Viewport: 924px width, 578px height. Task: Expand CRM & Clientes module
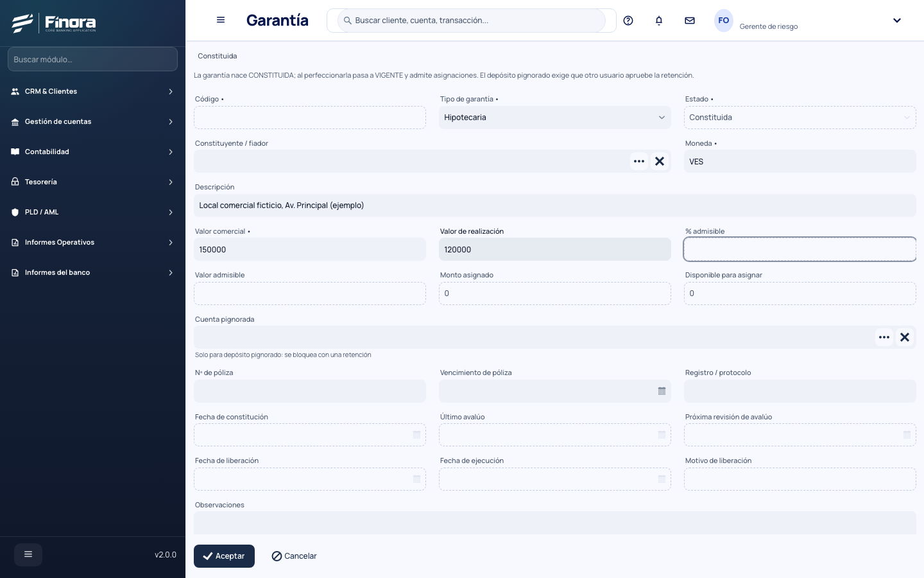coord(92,91)
